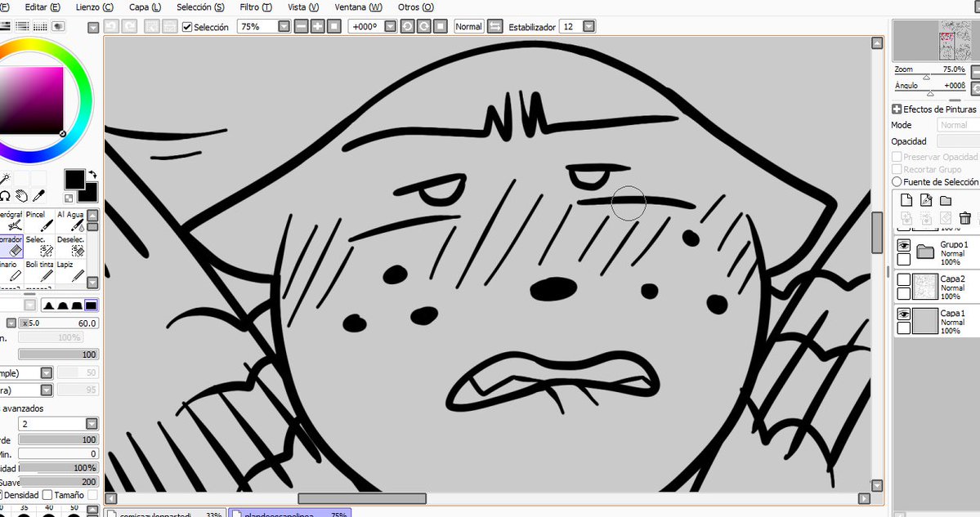Open the +000° rotation angle dropdown
Viewport: 980px width, 517px height.
pyautogui.click(x=390, y=26)
